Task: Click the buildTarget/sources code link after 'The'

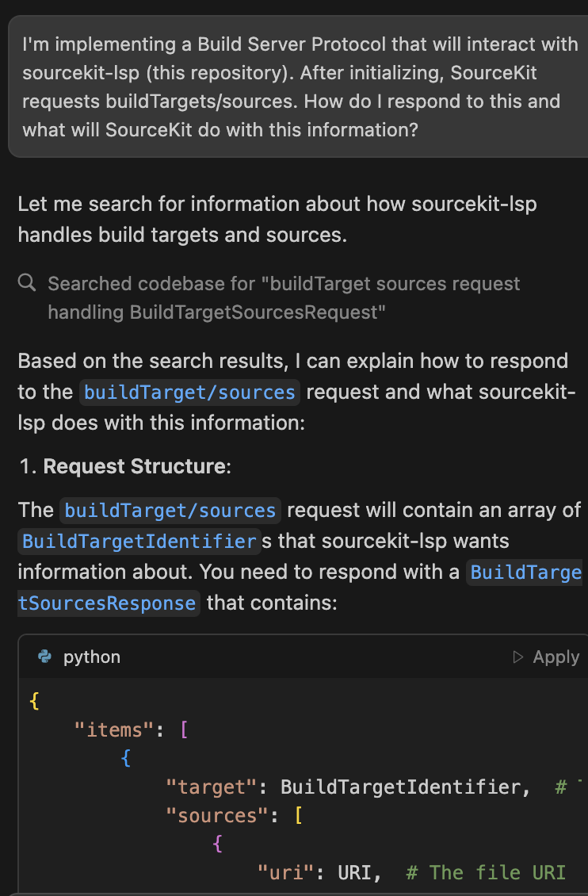Action: pyautogui.click(x=170, y=511)
